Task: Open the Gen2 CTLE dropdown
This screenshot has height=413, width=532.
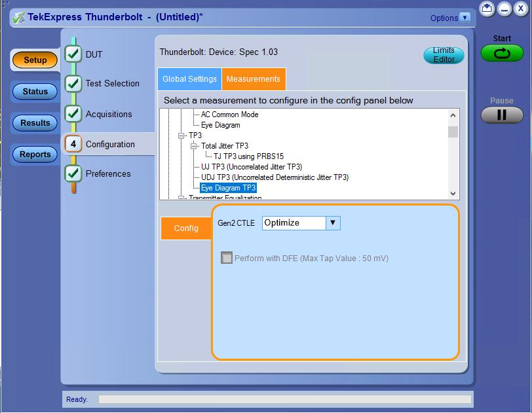Action: click(333, 223)
